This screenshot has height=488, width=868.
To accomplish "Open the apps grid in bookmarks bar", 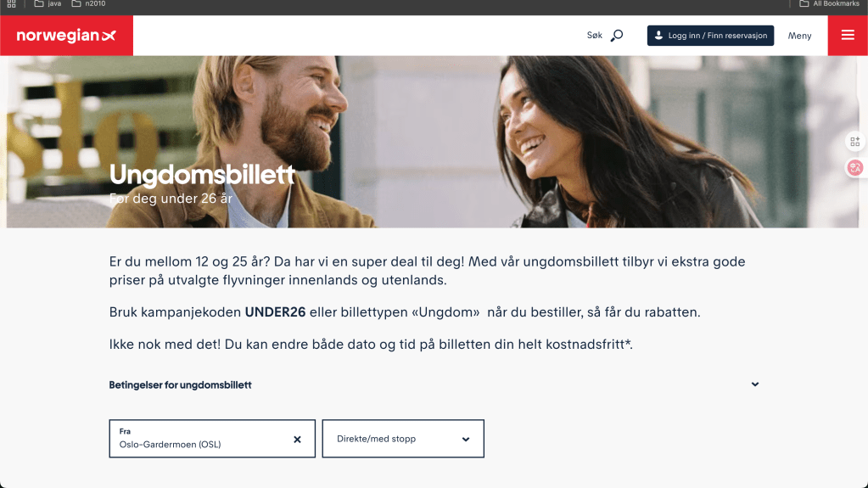I will tap(11, 4).
